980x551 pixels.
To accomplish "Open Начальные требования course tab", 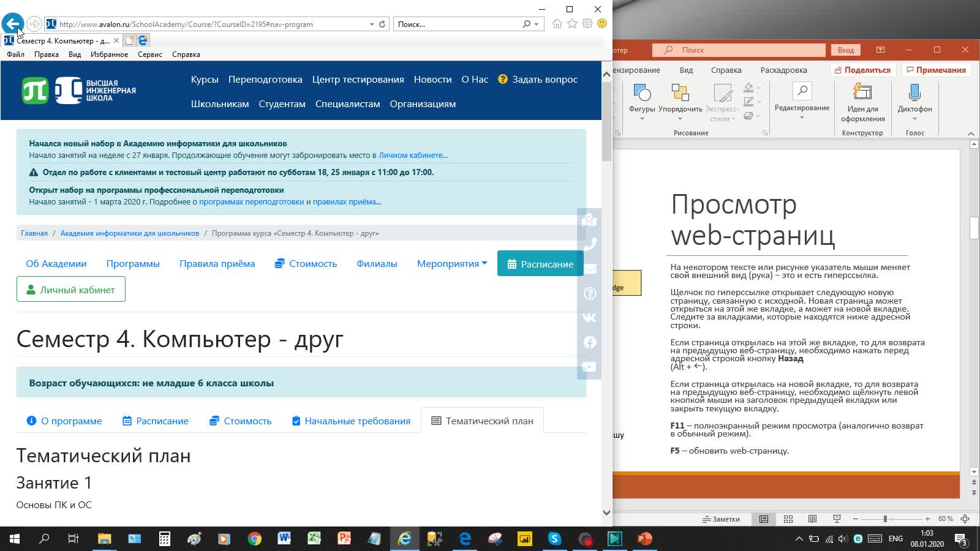I will [351, 421].
